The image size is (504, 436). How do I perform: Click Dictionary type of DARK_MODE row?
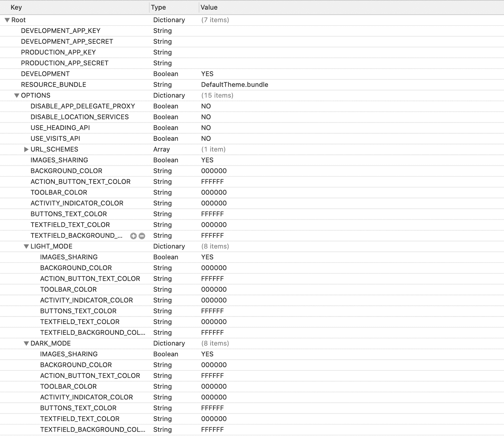click(169, 344)
